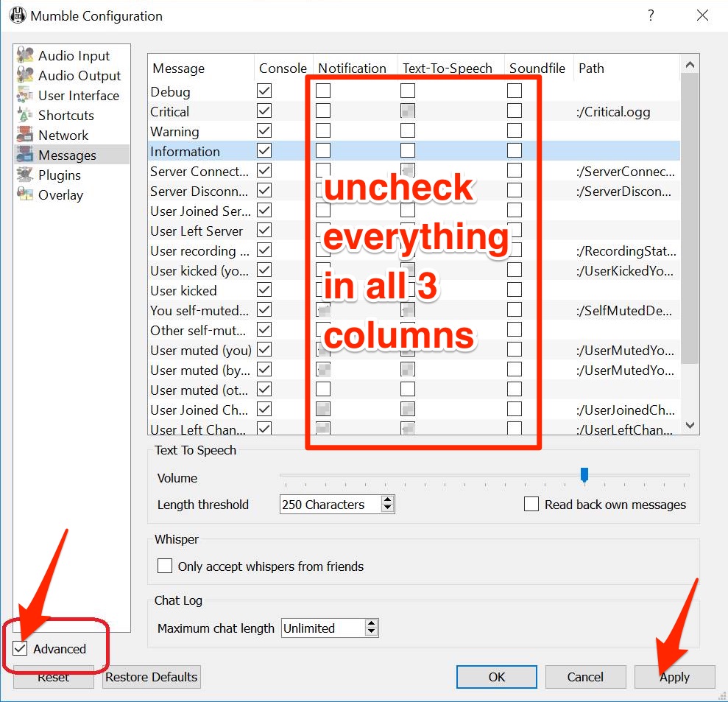Viewport: 728px width, 702px height.
Task: Click the Reset button
Action: coord(54,676)
